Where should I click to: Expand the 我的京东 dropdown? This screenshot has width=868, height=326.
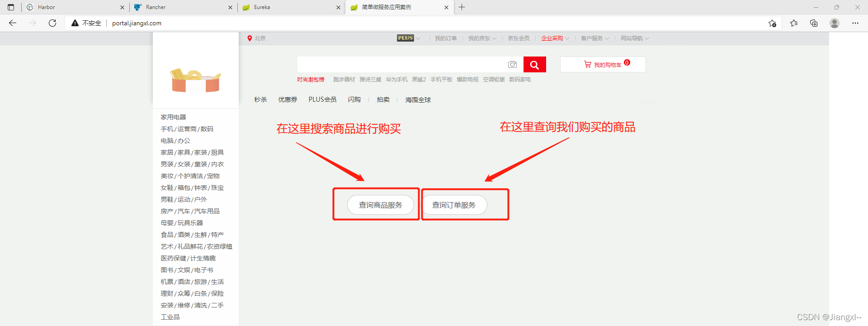coord(482,38)
